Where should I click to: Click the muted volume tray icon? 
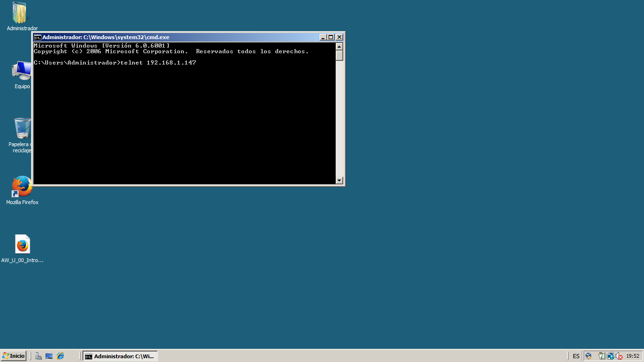pos(619,356)
